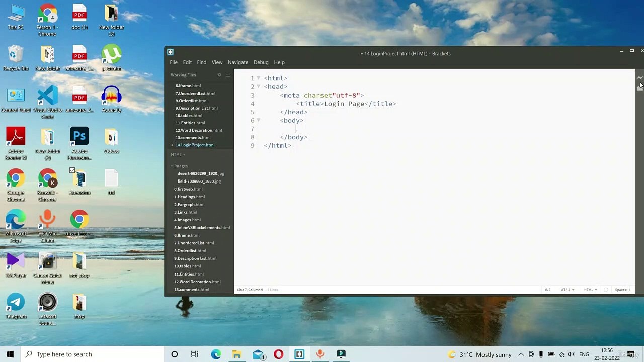Open the HTML language mode dropdown in status bar

(x=590, y=290)
